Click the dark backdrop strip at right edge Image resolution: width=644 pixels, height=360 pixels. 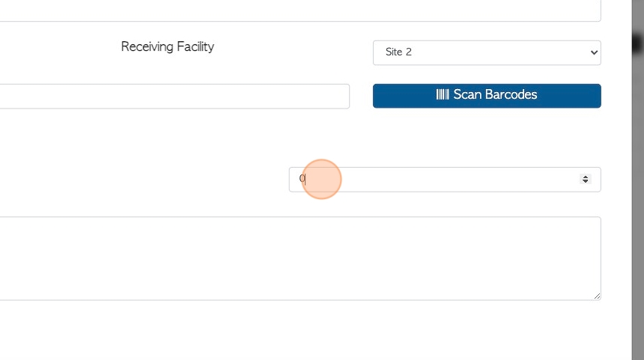tap(637, 180)
